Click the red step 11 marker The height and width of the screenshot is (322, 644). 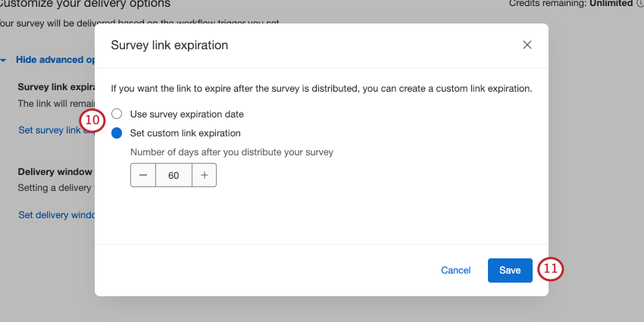pyautogui.click(x=551, y=269)
